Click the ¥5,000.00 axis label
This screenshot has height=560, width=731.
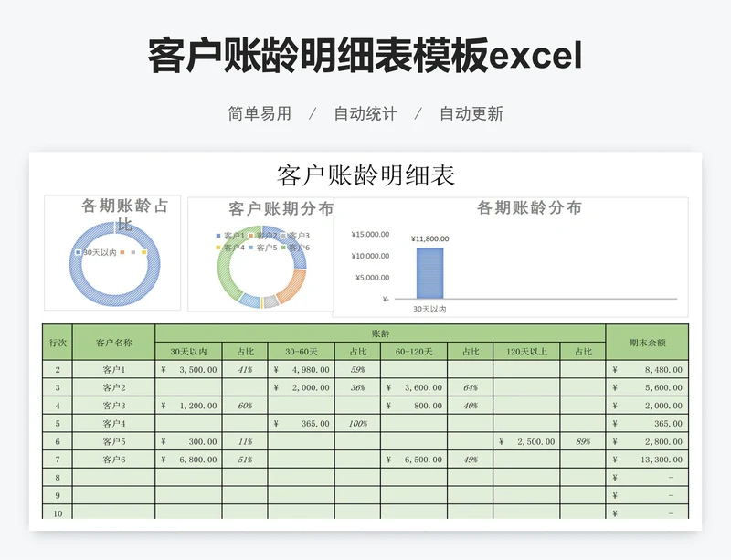tap(373, 278)
